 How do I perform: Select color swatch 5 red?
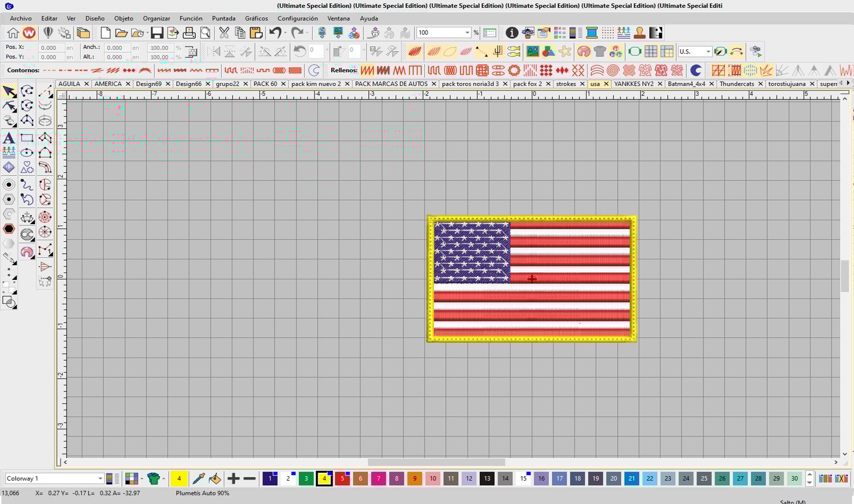point(342,478)
